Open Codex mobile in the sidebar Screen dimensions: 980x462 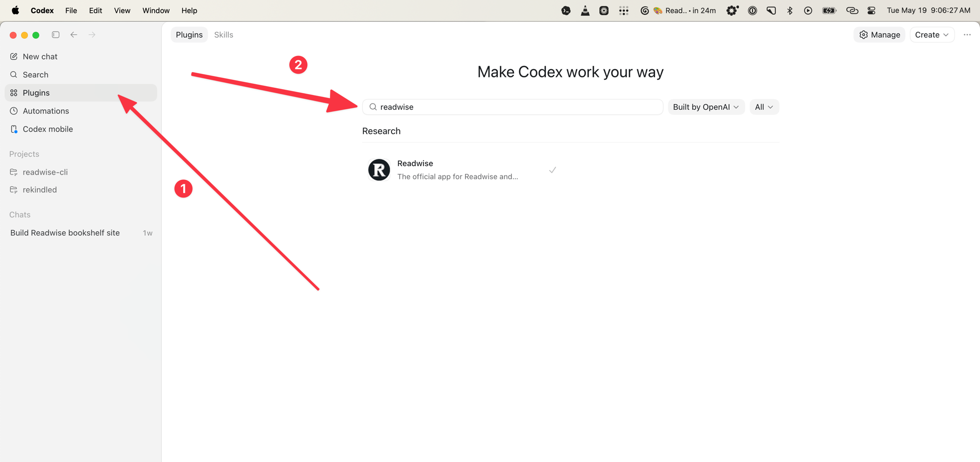click(x=81, y=129)
